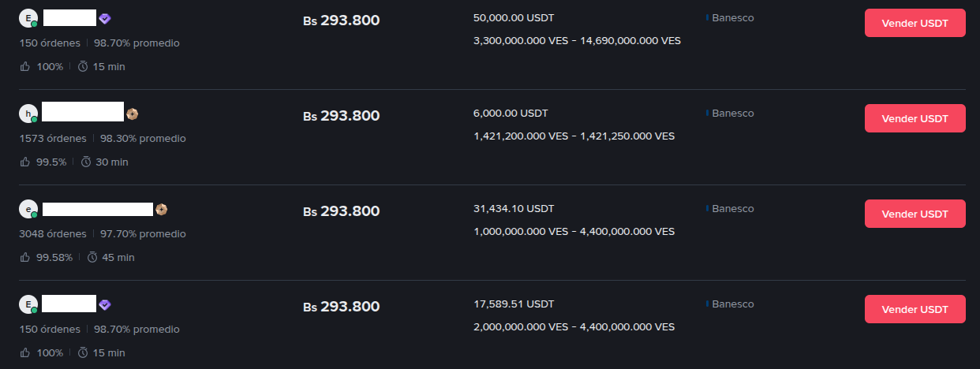Click the "97.70% promedio" completion text

[x=143, y=233]
